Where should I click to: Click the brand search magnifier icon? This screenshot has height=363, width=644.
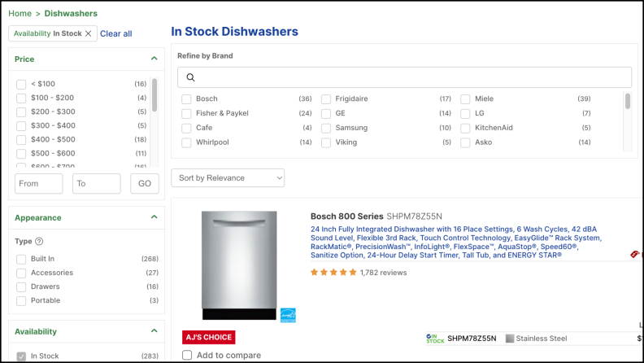click(x=190, y=77)
